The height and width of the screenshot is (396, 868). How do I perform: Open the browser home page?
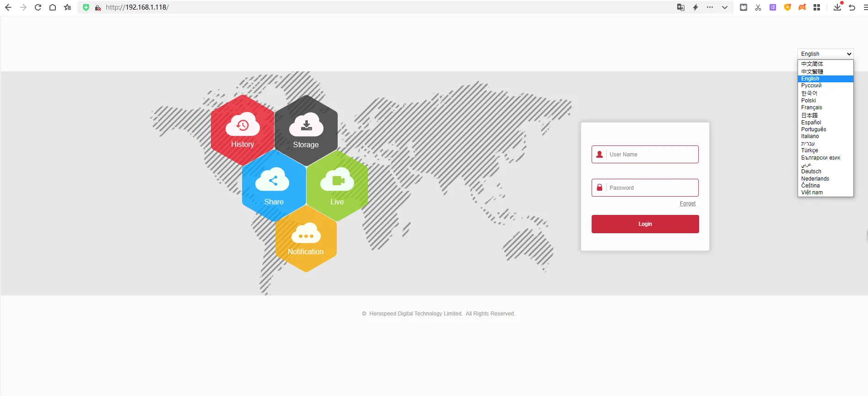pos(53,7)
